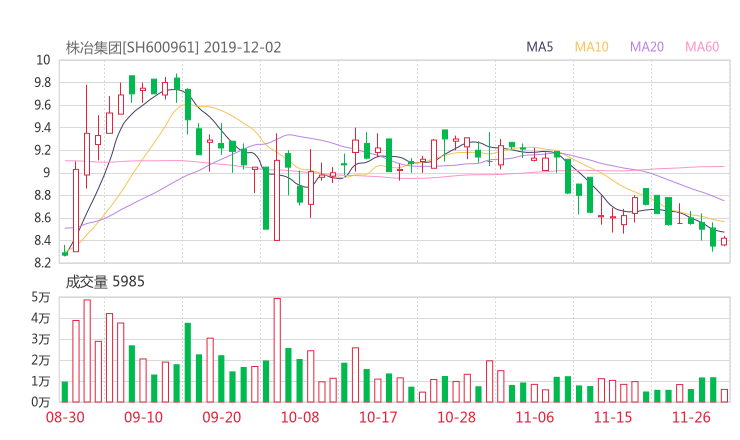The image size is (740, 440).
Task: Click the 4万 volume axis label
Action: click(41, 319)
